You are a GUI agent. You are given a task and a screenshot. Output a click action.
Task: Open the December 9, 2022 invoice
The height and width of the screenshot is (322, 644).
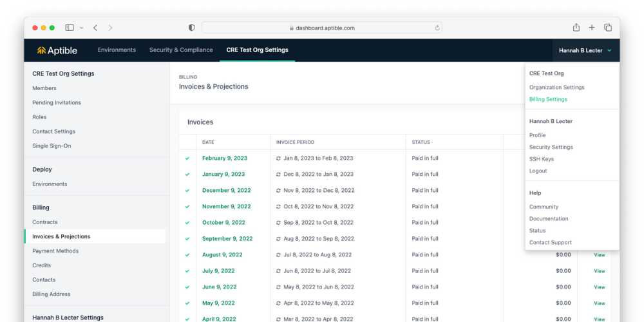tap(226, 191)
